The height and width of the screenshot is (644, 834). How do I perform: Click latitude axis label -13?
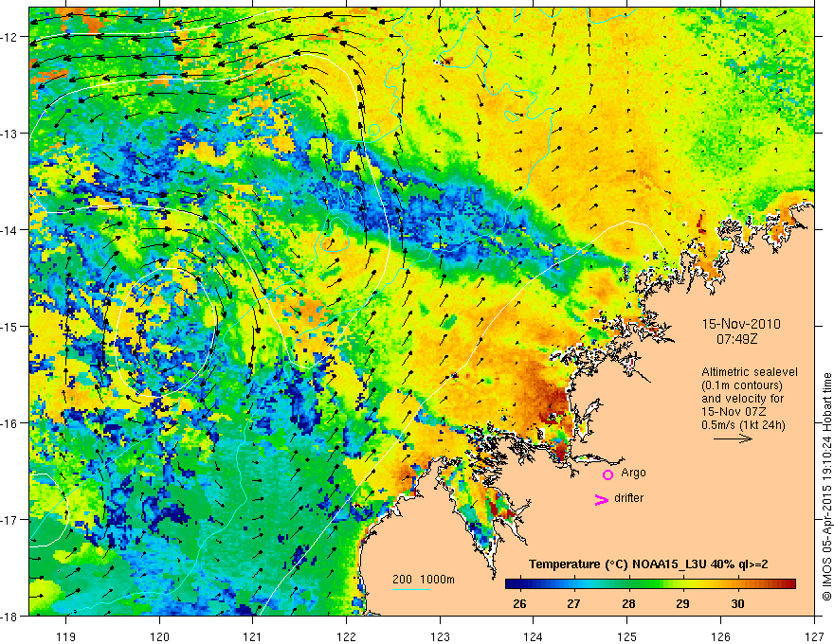pyautogui.click(x=10, y=134)
